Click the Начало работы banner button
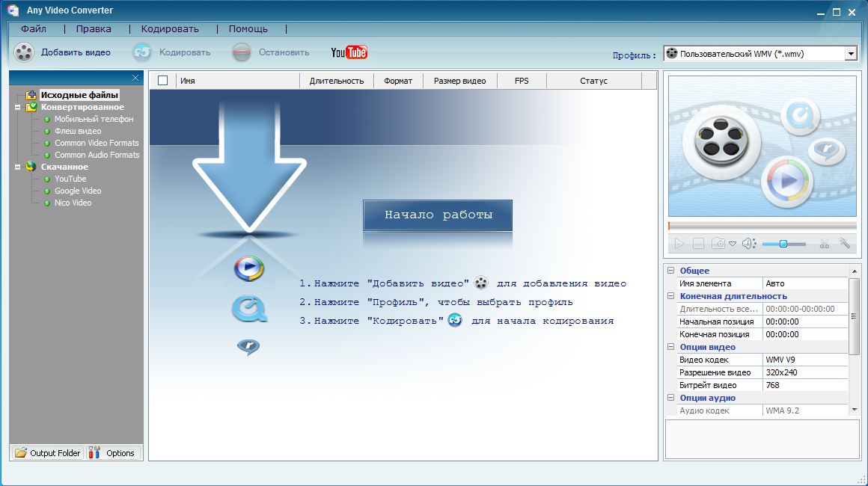Screen dimensions: 868x486 (438, 215)
